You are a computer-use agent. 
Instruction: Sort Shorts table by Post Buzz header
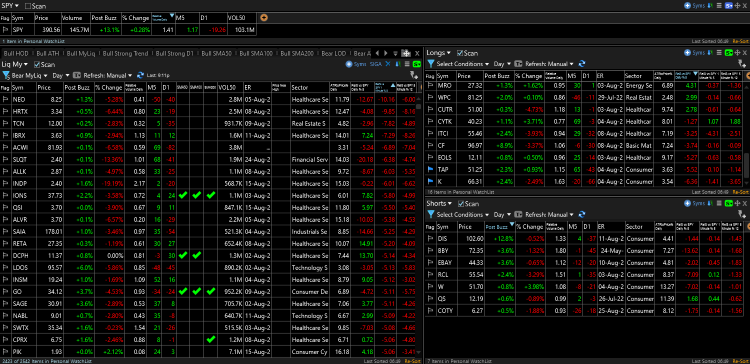coord(499,227)
